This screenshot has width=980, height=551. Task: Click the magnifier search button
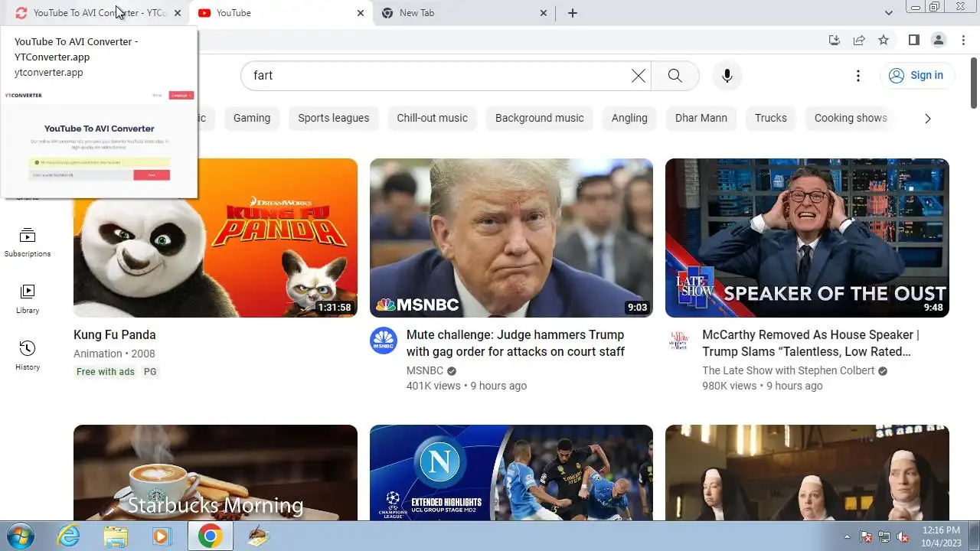tap(675, 75)
